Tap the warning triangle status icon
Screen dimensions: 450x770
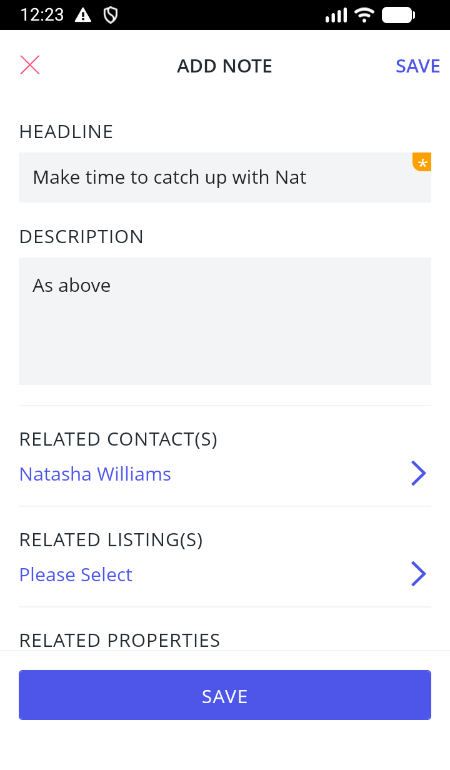pos(83,15)
